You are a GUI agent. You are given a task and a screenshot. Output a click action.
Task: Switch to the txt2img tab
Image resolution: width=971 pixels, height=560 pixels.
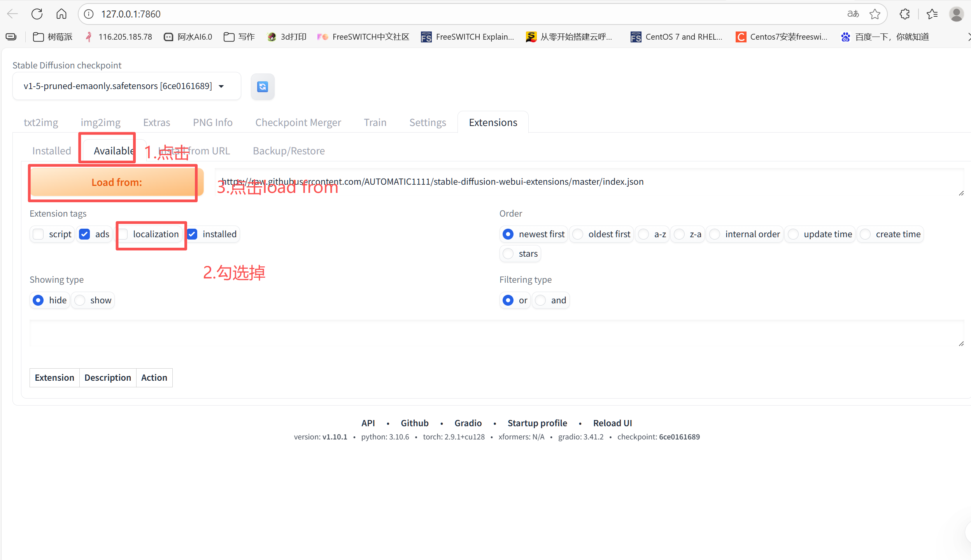coord(41,122)
